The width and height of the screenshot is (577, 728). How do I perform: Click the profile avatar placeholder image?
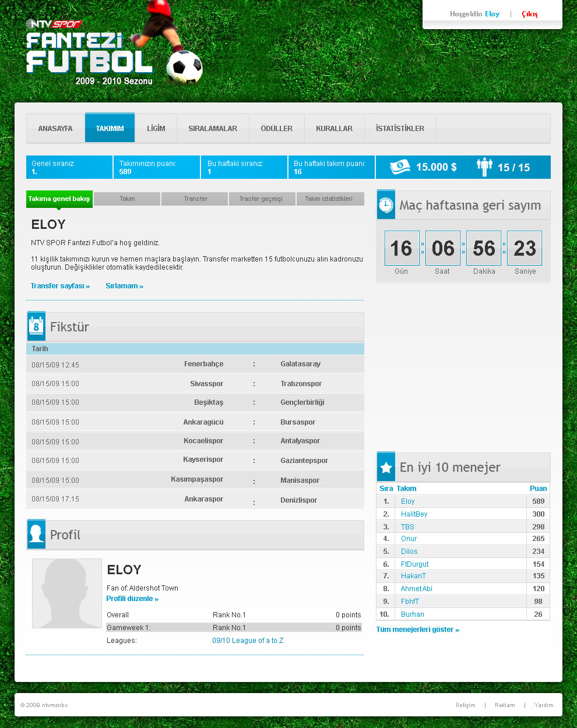click(67, 593)
